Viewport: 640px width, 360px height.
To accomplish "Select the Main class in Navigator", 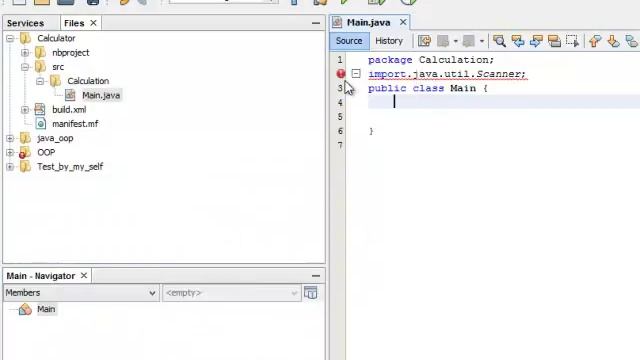I will tap(46, 309).
